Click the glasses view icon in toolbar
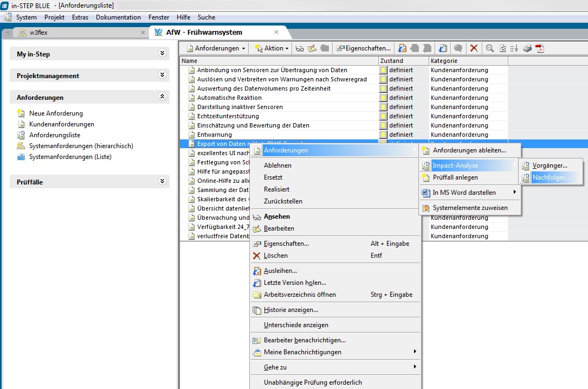The height and width of the screenshot is (389, 588). coord(300,48)
